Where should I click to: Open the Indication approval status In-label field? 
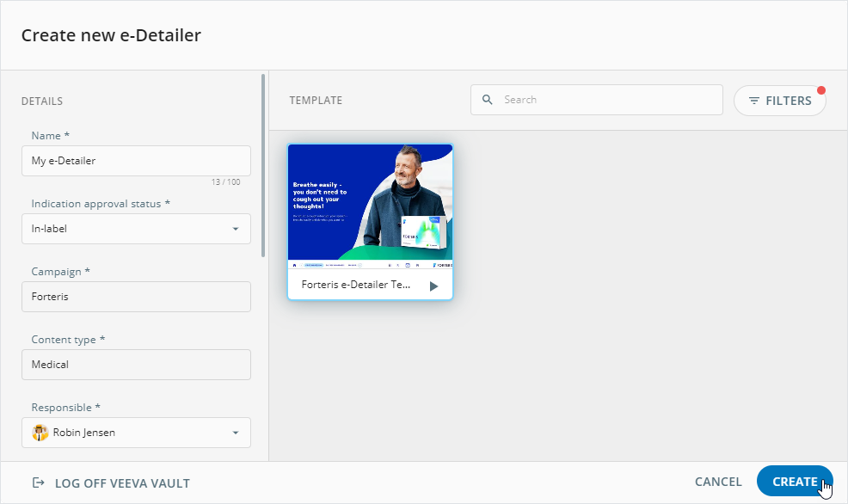point(129,229)
